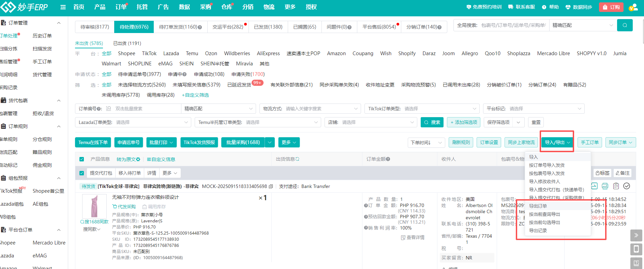
Task: Click the circled checkmark icon in order row
Action: click(627, 186)
